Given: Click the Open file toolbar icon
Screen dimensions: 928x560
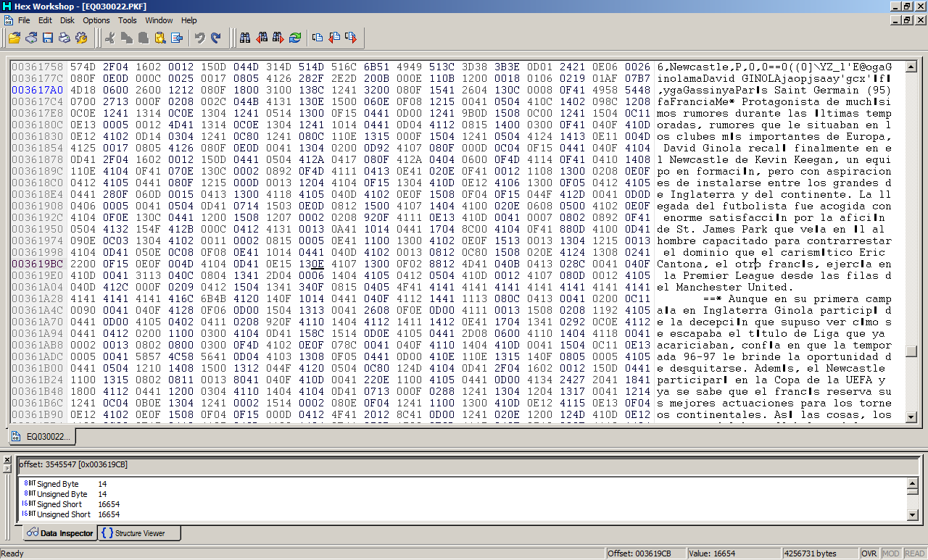Looking at the screenshot, I should point(14,37).
